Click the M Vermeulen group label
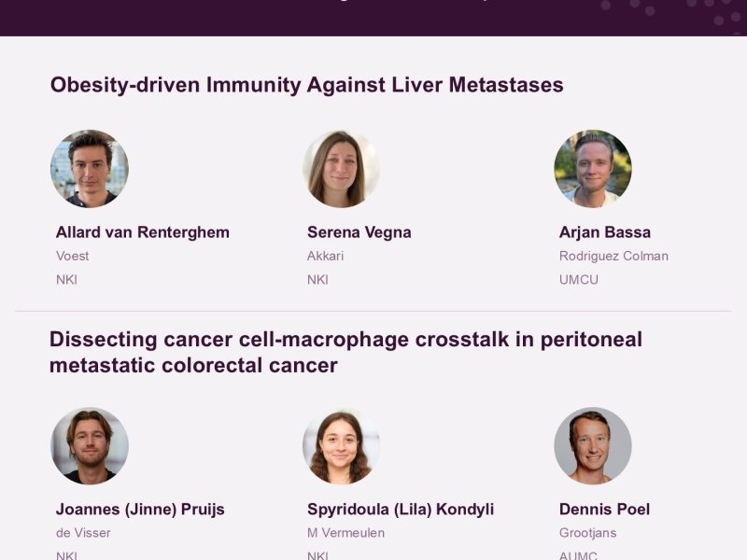747x560 pixels. pyautogui.click(x=345, y=533)
